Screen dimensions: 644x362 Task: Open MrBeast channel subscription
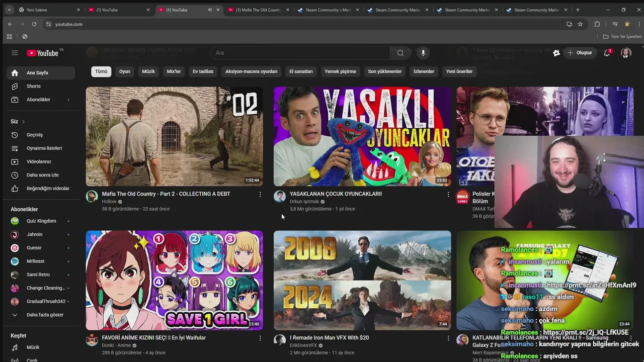[41, 261]
